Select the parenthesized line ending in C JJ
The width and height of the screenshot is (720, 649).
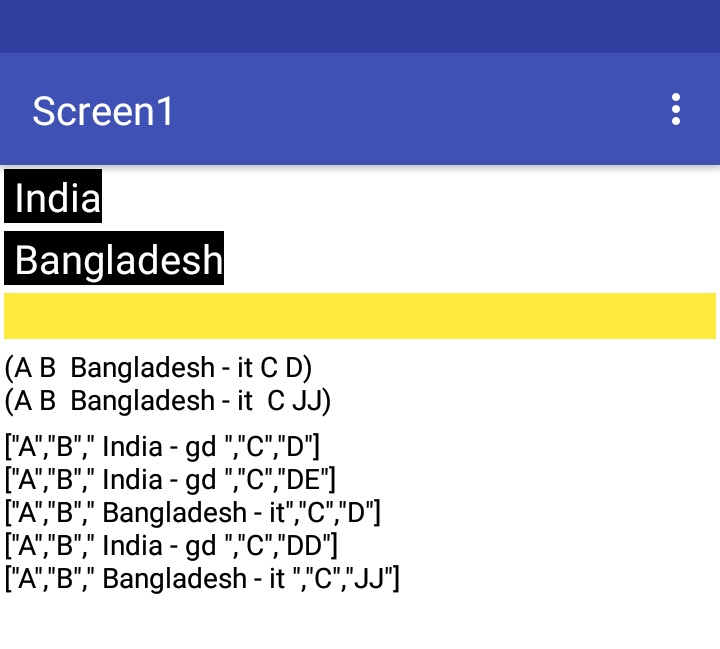[168, 401]
